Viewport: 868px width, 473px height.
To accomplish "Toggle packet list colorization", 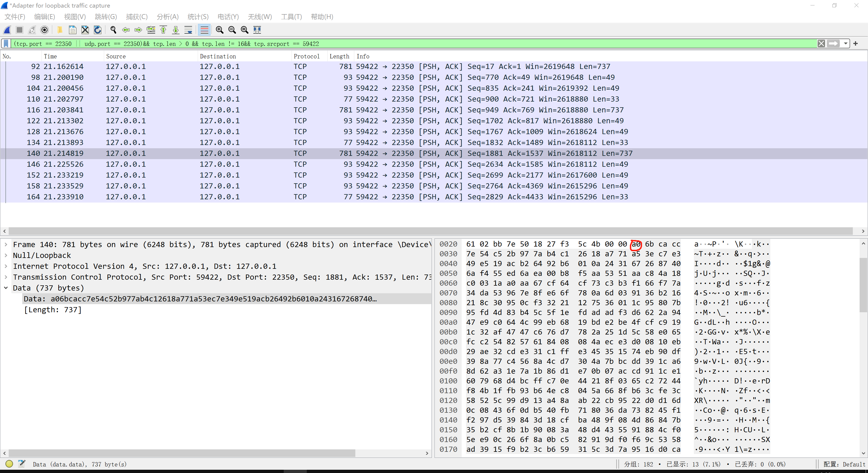I will click(204, 30).
